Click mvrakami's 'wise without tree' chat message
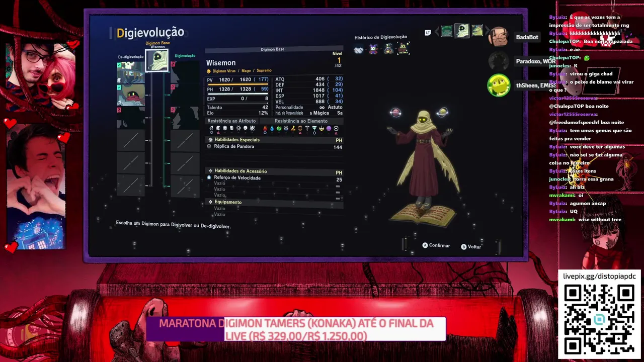The height and width of the screenshot is (362, 644). click(x=585, y=220)
